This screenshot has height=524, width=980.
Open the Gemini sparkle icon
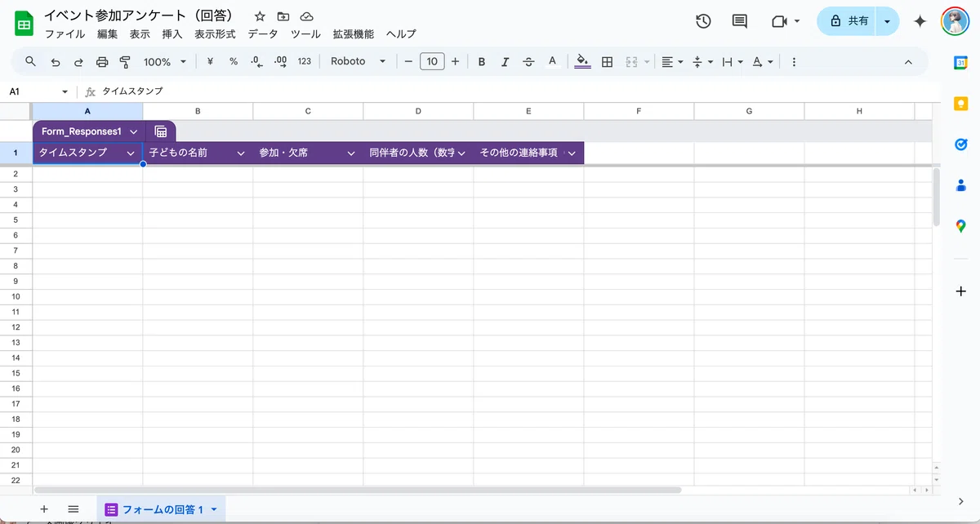coord(920,21)
